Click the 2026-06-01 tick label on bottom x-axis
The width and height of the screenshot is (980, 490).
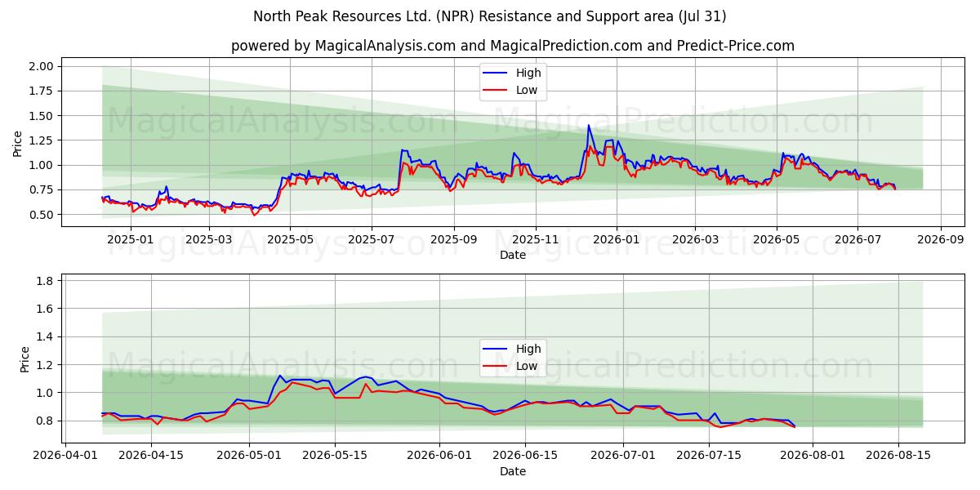(x=439, y=457)
